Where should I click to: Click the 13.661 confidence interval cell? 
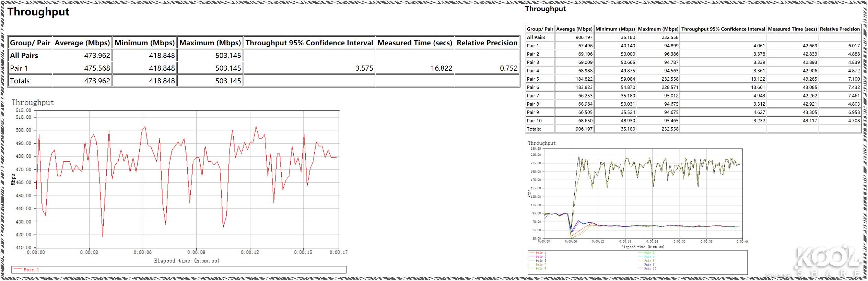point(723,87)
